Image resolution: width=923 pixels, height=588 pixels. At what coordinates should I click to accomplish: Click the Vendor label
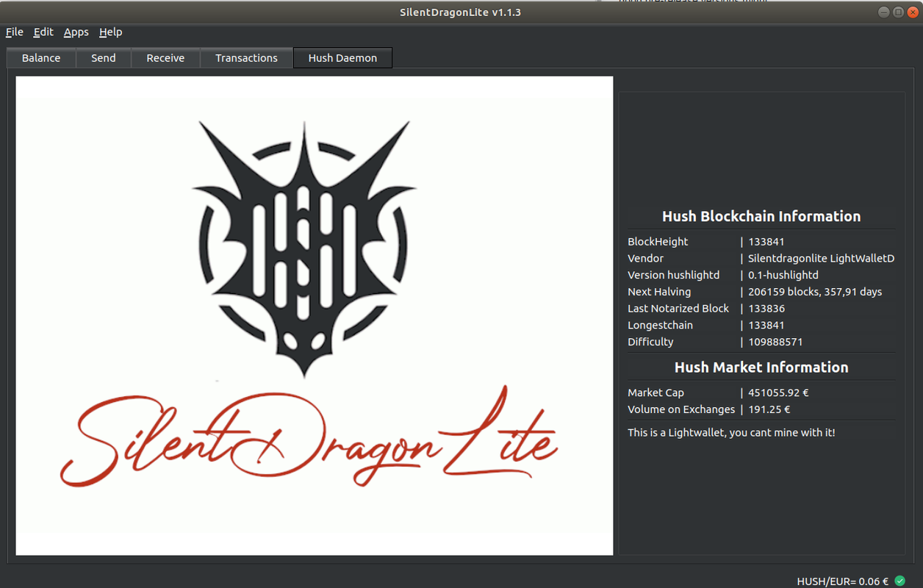pos(645,259)
